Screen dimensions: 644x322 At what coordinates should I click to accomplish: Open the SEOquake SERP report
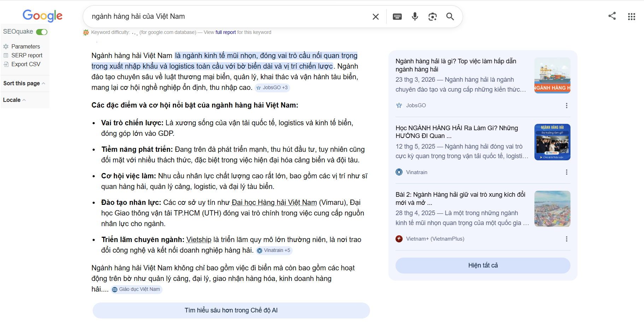[27, 55]
